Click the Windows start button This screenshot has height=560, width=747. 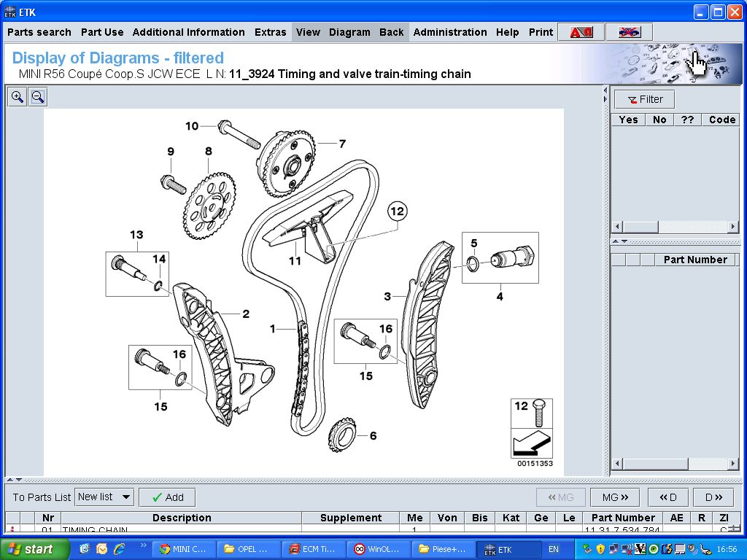(34, 549)
